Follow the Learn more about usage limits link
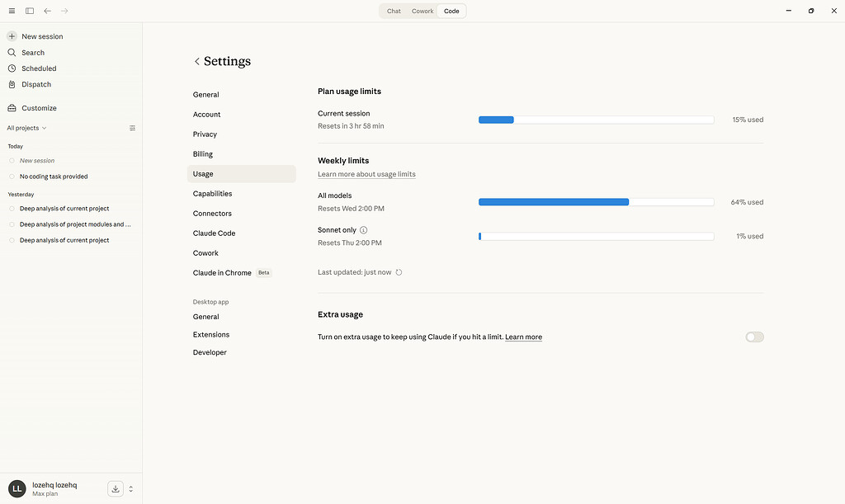Image resolution: width=845 pixels, height=504 pixels. tap(366, 174)
